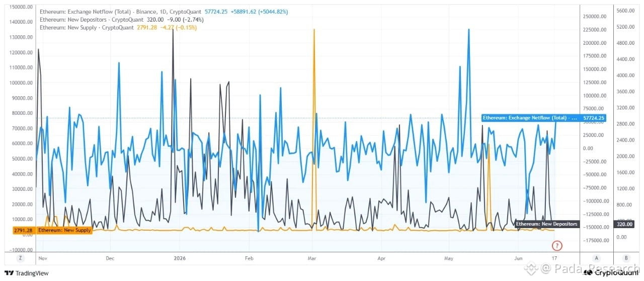Click the Apr label on time axis

point(381,258)
